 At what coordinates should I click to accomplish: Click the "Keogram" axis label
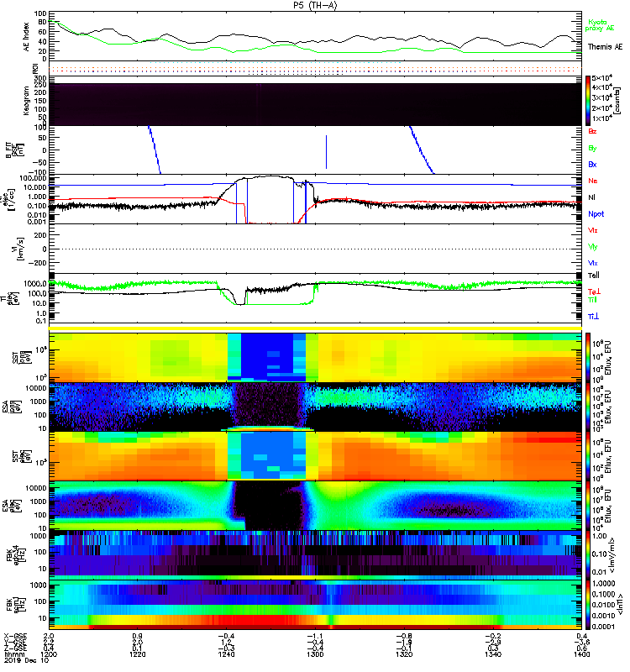(27, 100)
